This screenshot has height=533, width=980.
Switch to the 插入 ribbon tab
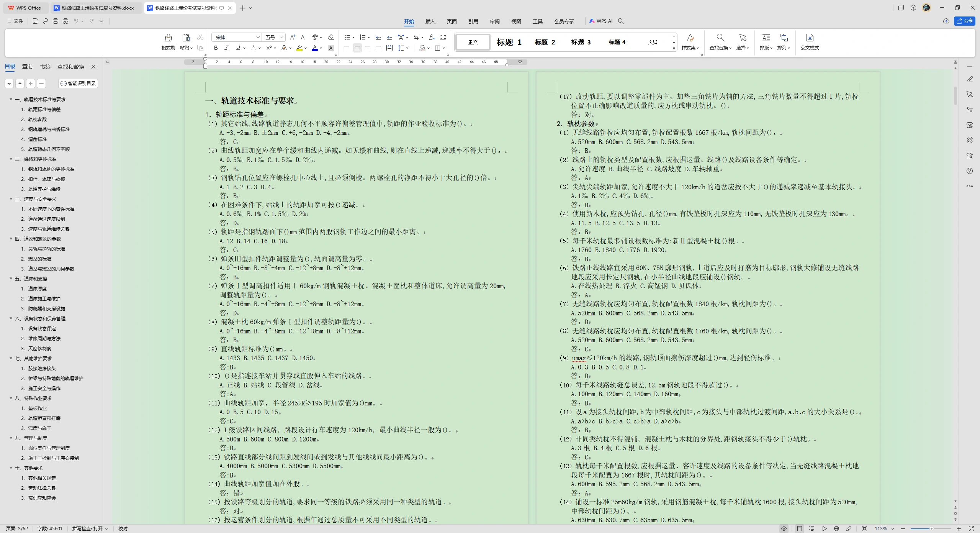coord(430,21)
